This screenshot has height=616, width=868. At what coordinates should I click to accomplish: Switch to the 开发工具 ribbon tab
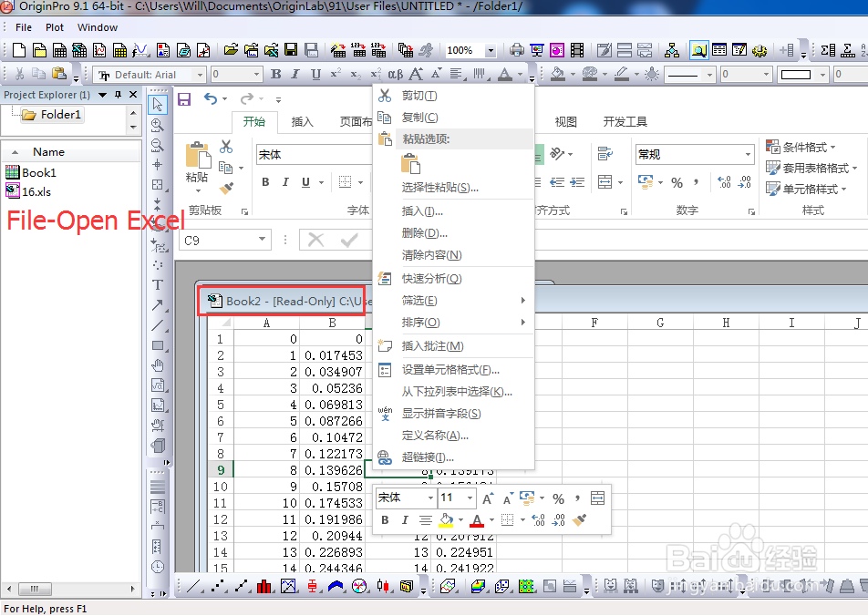click(x=625, y=122)
